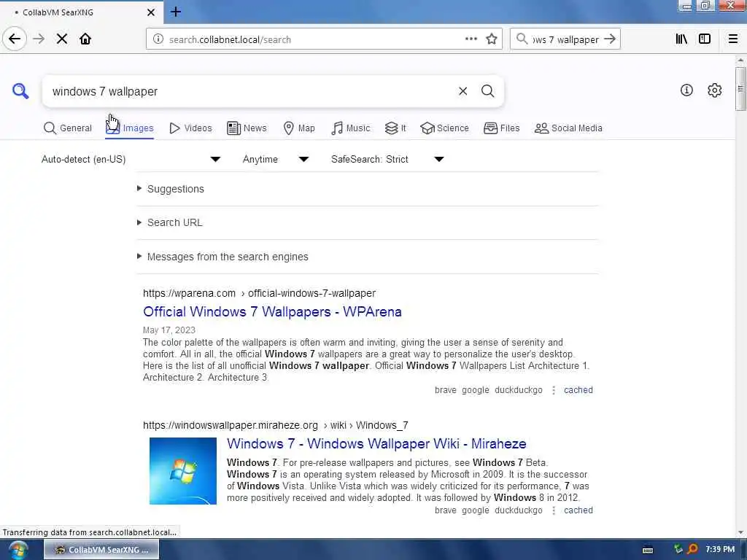Click the Windows 7 logo thumbnail
Screen dimensions: 747x560
click(183, 471)
